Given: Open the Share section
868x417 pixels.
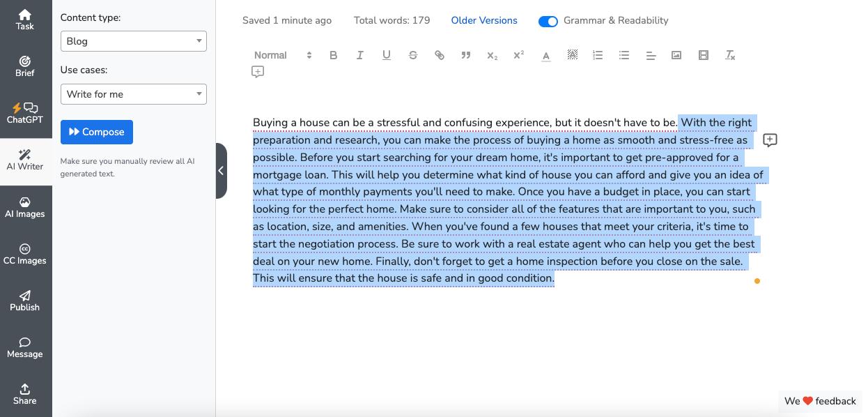Looking at the screenshot, I should 25,394.
